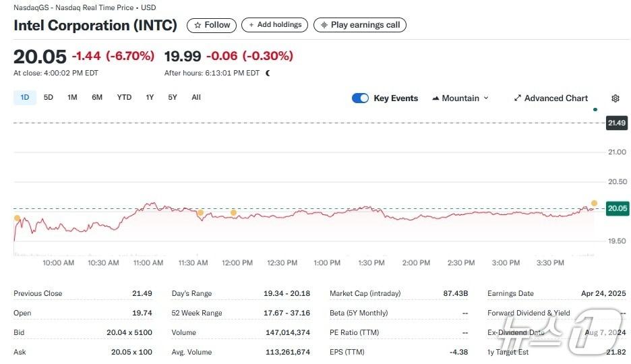Click the mountain chart type icon

(435, 98)
